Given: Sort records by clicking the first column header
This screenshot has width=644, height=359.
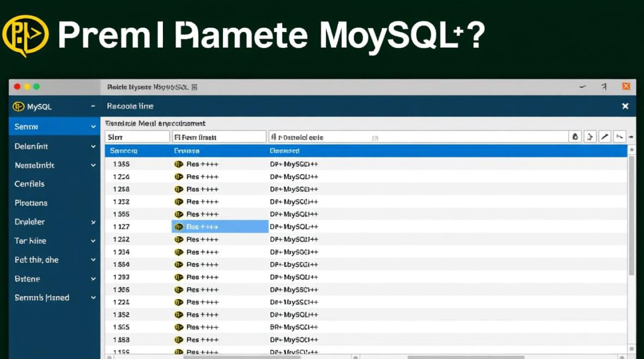Looking at the screenshot, I should (123, 150).
